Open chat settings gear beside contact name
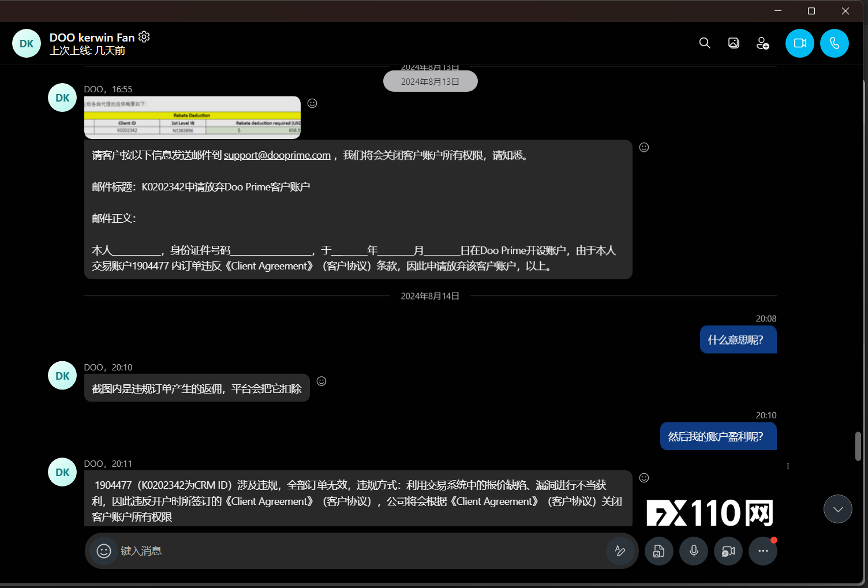868x588 pixels. [x=144, y=37]
